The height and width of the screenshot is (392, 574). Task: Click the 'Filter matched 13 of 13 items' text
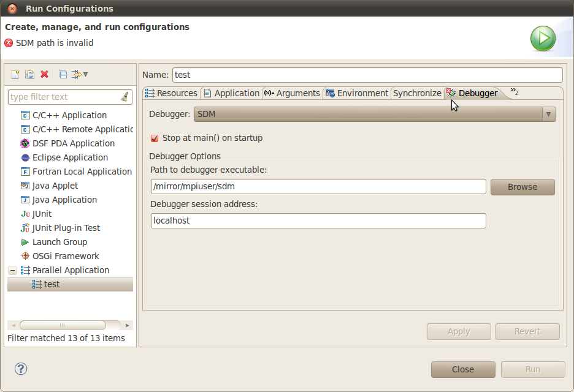(66, 338)
